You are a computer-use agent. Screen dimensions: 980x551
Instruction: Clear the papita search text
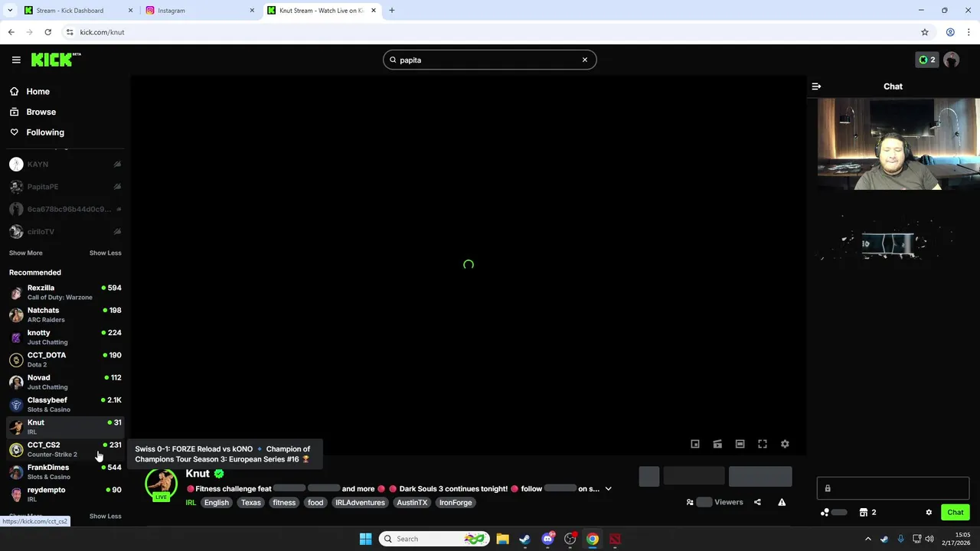[585, 60]
